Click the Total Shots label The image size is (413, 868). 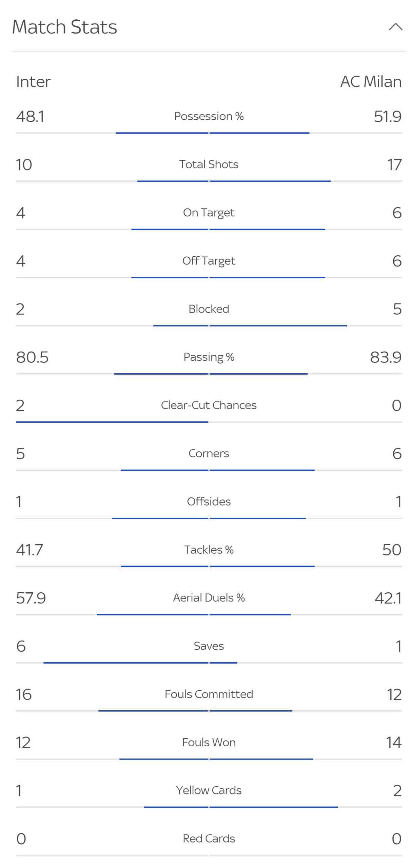coord(209,164)
